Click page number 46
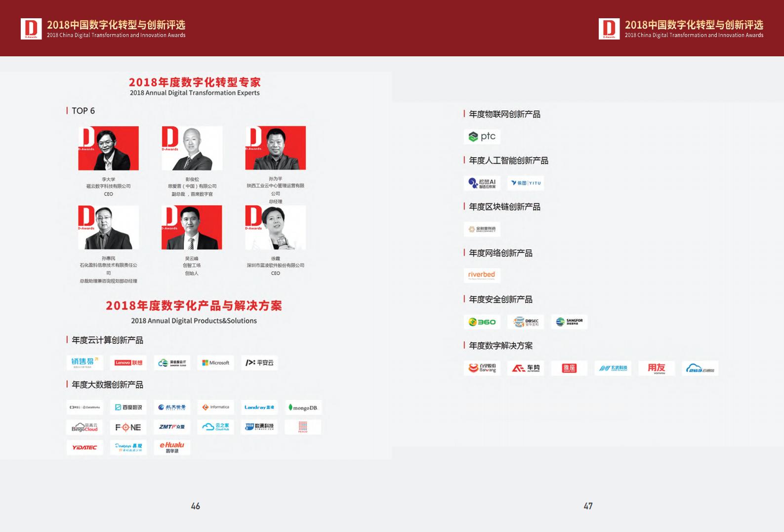 click(196, 506)
